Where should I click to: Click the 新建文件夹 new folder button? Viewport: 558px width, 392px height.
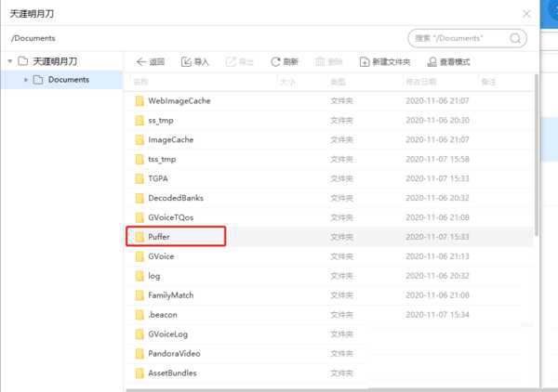pyautogui.click(x=385, y=61)
